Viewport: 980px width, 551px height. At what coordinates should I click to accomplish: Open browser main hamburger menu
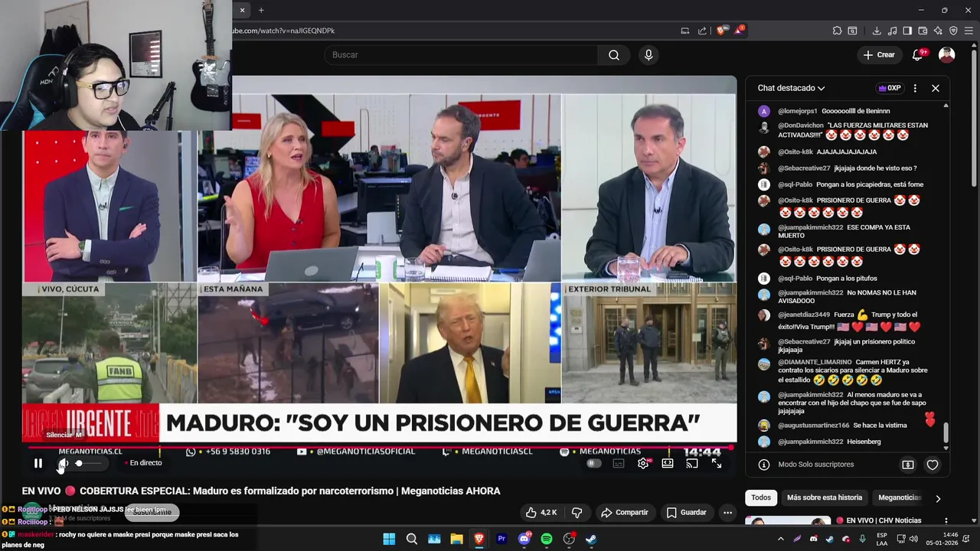click(x=969, y=31)
